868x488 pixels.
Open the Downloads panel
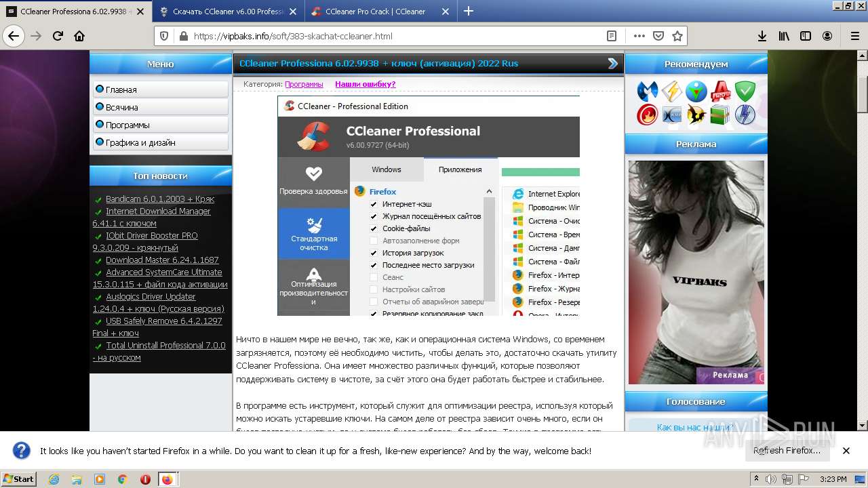point(762,36)
